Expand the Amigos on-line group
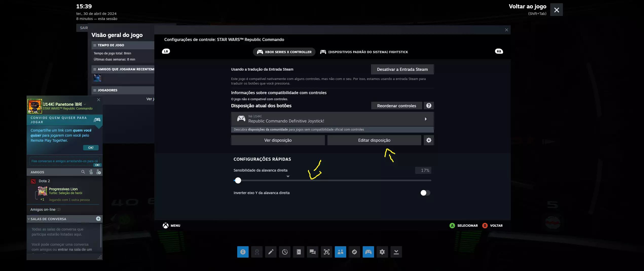The width and height of the screenshot is (644, 271). point(46,209)
